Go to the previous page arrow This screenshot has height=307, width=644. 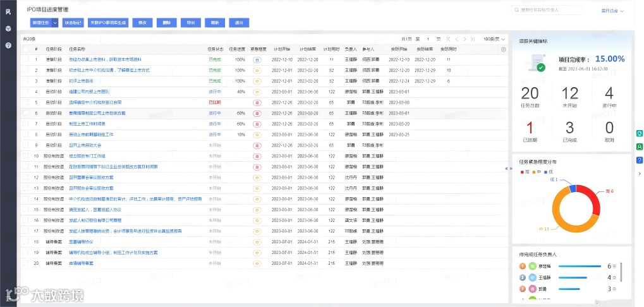(x=456, y=39)
